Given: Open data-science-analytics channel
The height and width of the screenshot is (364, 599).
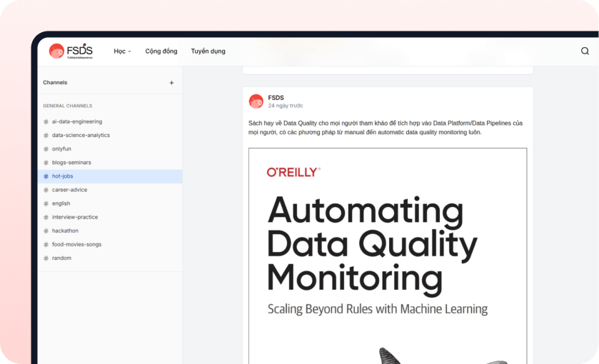Looking at the screenshot, I should pos(81,136).
